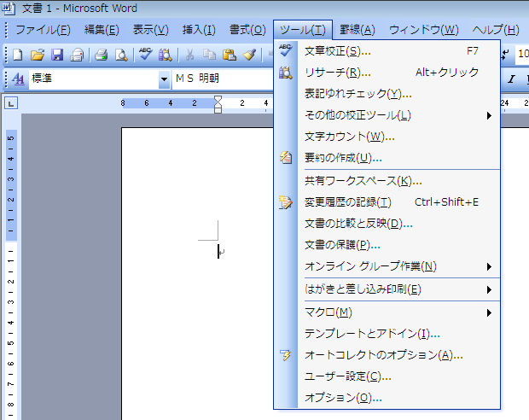Open the 編集(E) menu
Image resolution: width=529 pixels, height=420 pixels.
[x=102, y=30]
